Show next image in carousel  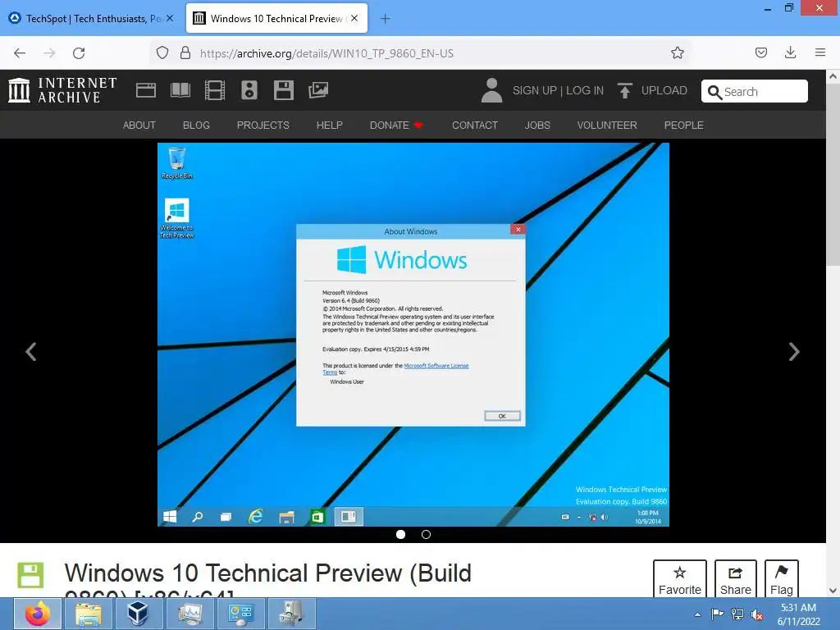pos(794,351)
